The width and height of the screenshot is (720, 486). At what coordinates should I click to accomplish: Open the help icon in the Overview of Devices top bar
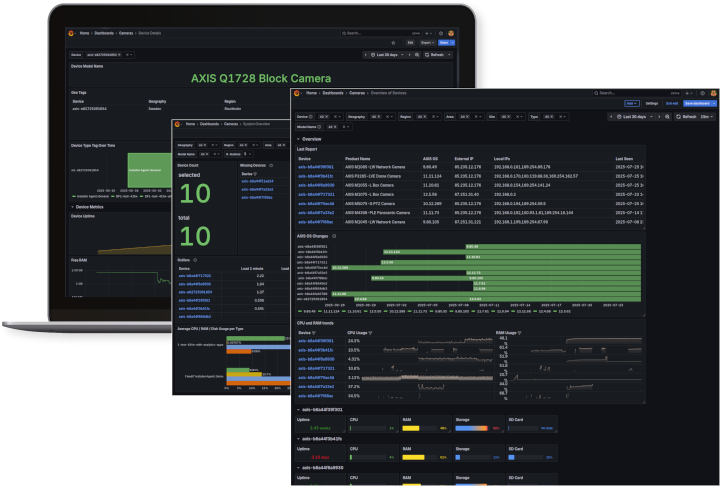[703, 93]
